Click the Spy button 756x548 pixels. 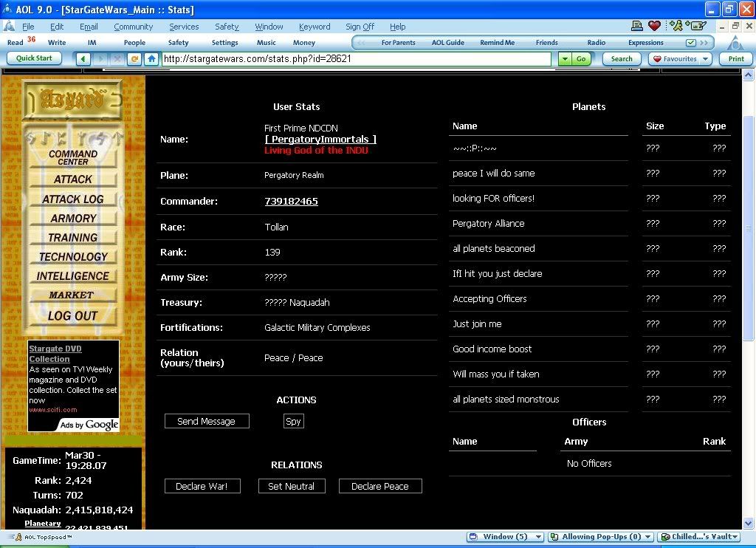tap(293, 421)
